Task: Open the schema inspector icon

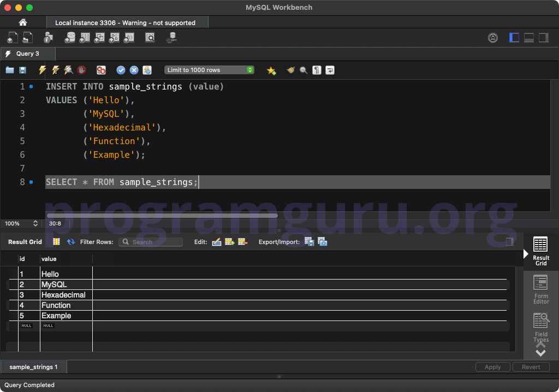Action: tap(48, 38)
